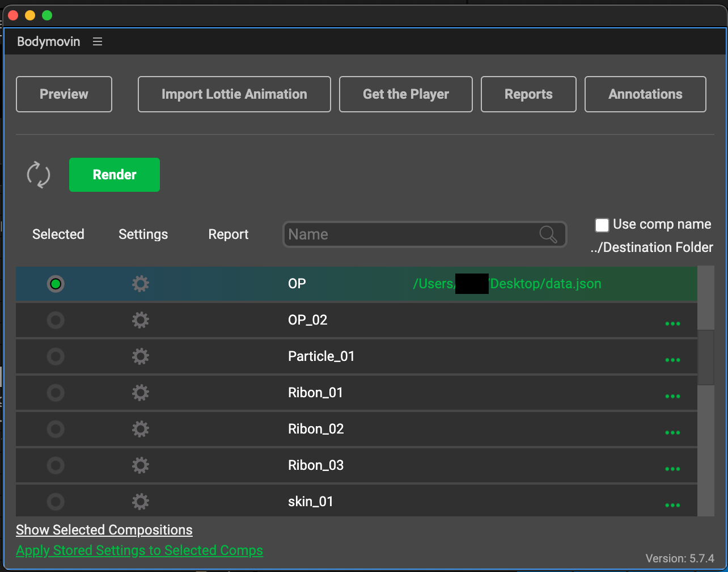728x572 pixels.
Task: Click the skin_01 composition name
Action: click(311, 502)
